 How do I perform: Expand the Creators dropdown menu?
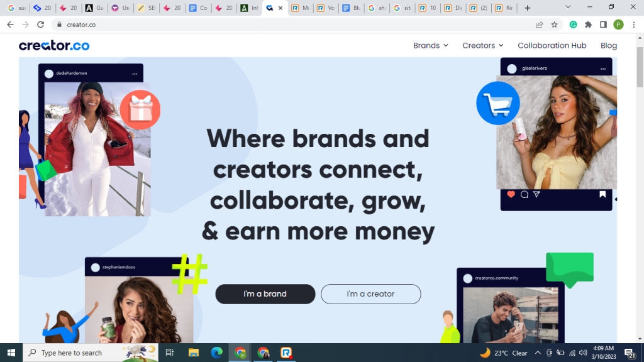pos(482,45)
